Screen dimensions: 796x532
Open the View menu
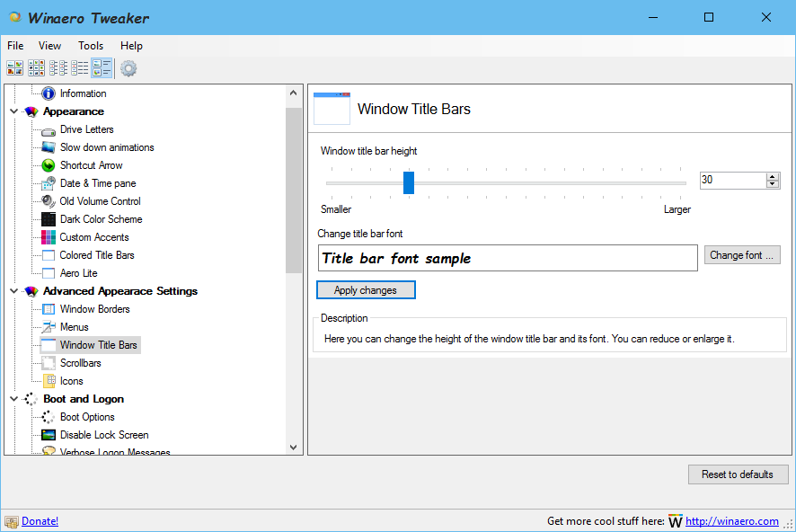50,46
